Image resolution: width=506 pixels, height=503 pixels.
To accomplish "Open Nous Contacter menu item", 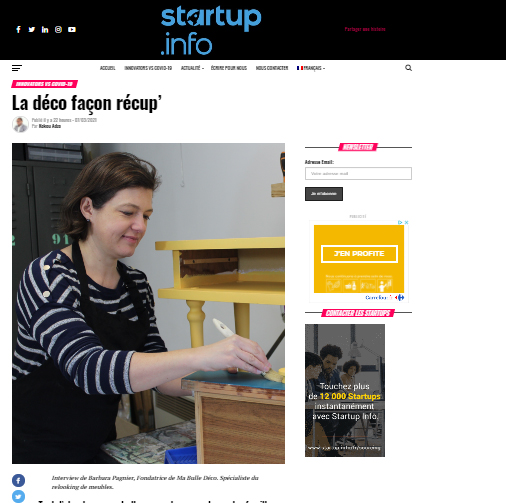I will tap(272, 68).
